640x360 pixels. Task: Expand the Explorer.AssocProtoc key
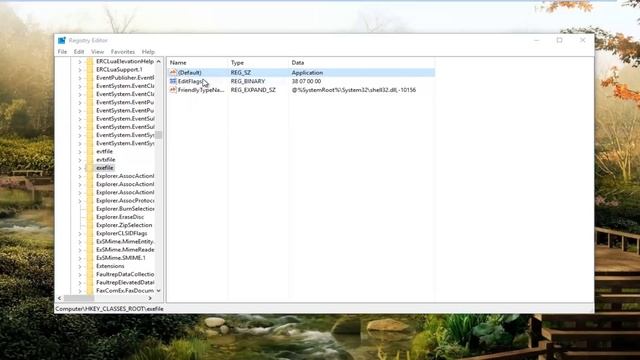80,201
